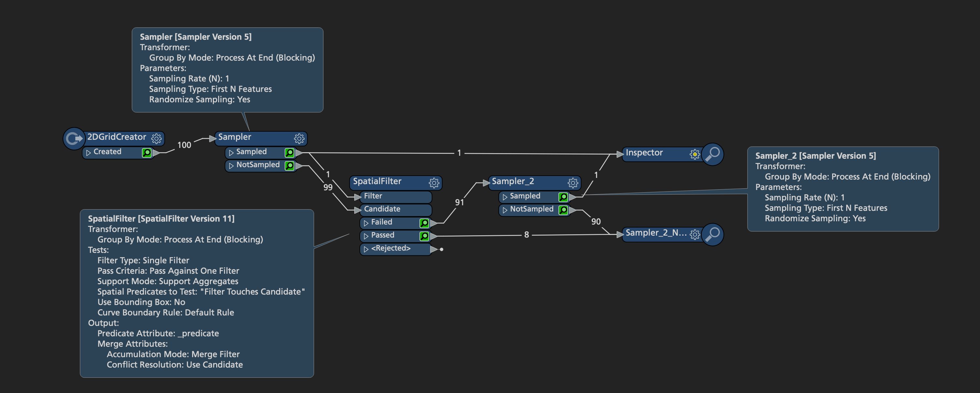
Task: Select the SpatialFilter Candidate input port
Action: point(396,210)
